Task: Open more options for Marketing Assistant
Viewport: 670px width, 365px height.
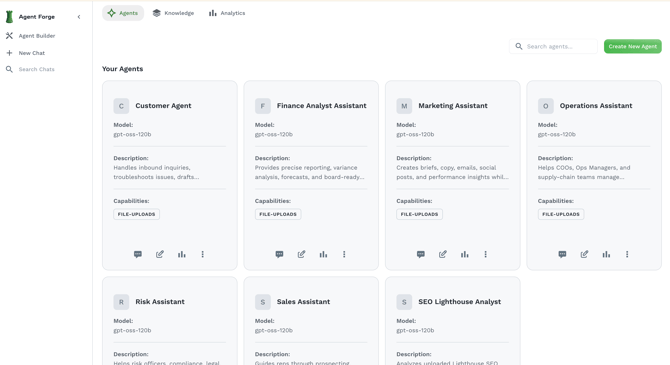Action: (x=485, y=254)
